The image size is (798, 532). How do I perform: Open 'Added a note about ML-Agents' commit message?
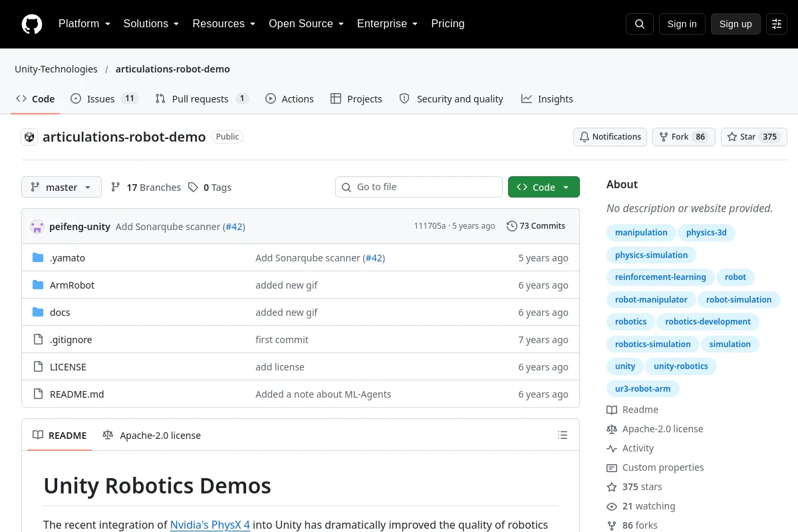click(323, 394)
